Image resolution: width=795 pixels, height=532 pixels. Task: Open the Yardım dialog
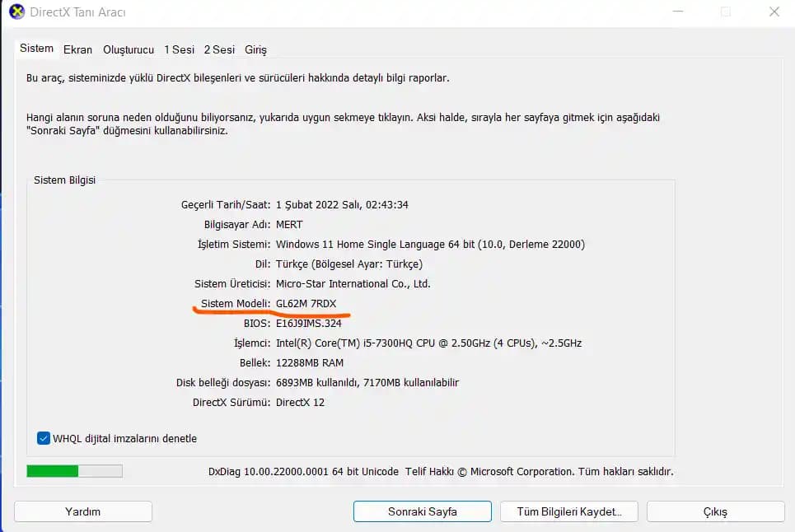pos(82,511)
